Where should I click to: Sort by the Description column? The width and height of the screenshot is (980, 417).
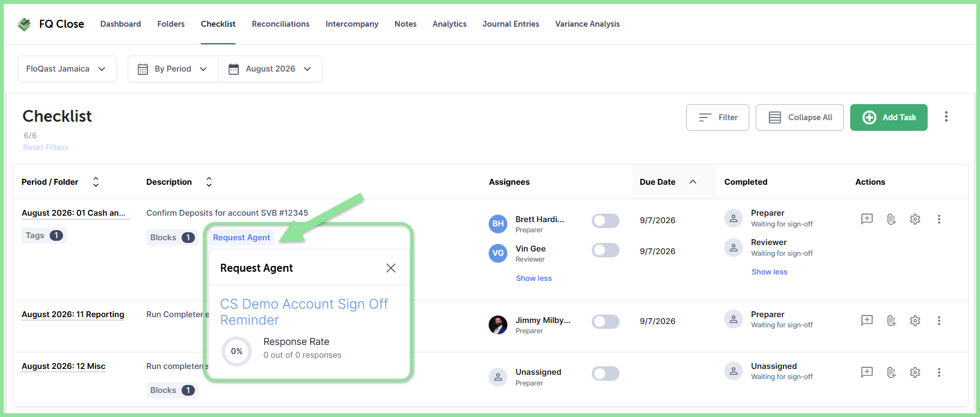pos(209,182)
